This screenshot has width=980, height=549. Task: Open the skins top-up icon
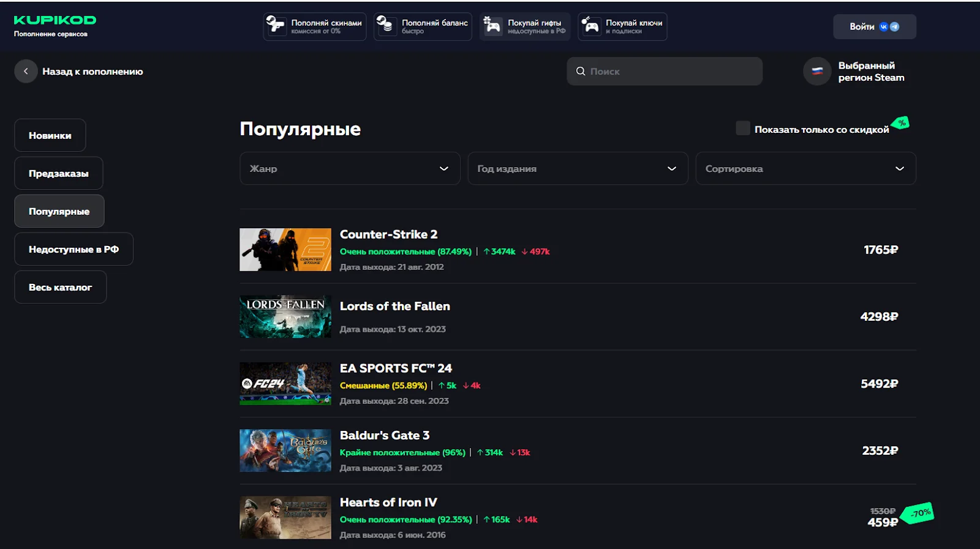pos(276,26)
